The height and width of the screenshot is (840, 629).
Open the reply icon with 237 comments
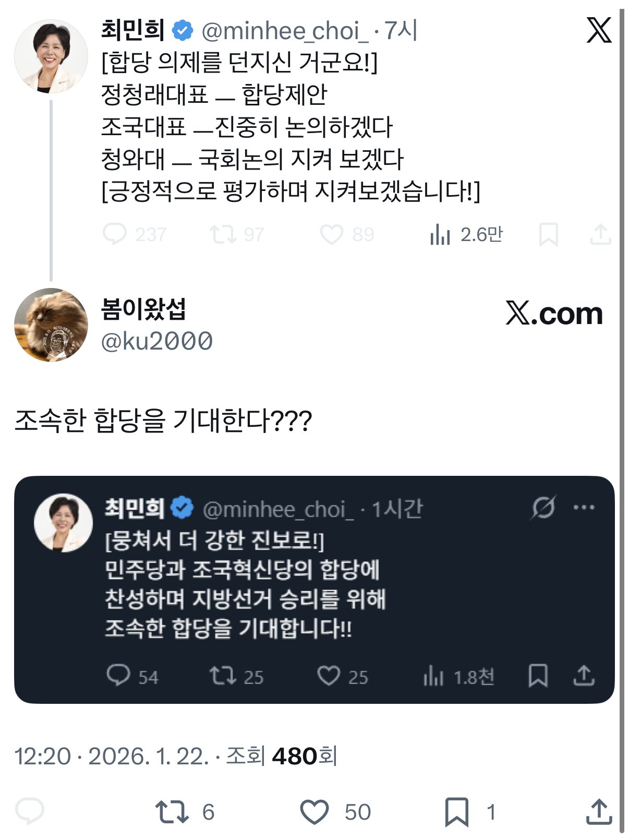(115, 234)
